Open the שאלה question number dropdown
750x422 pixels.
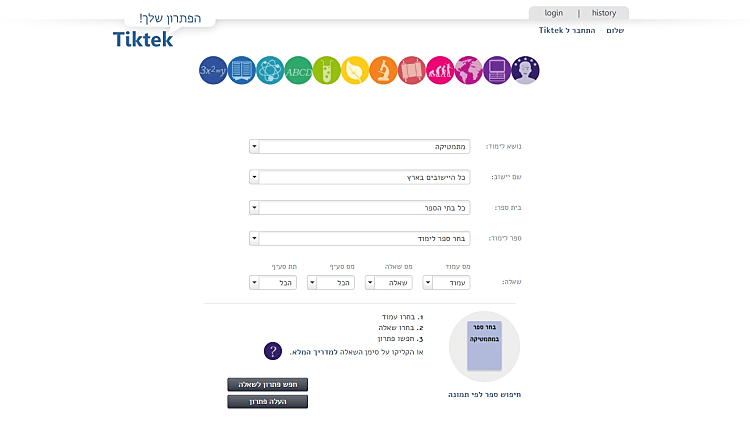[x=388, y=283]
